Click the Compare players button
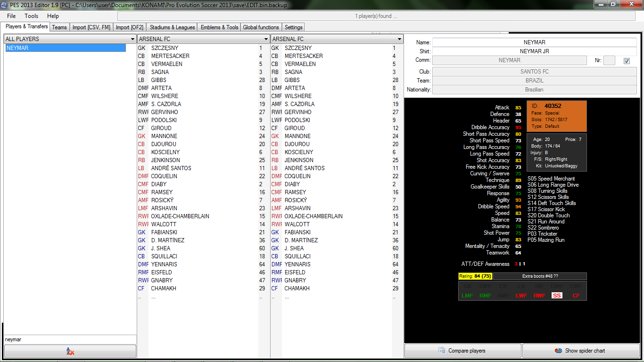The width and height of the screenshot is (644, 362). click(463, 351)
